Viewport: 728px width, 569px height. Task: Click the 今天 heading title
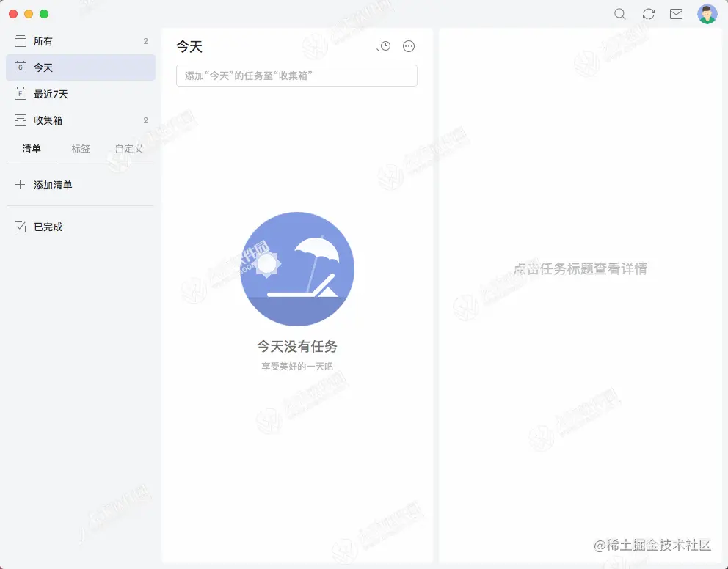point(189,46)
